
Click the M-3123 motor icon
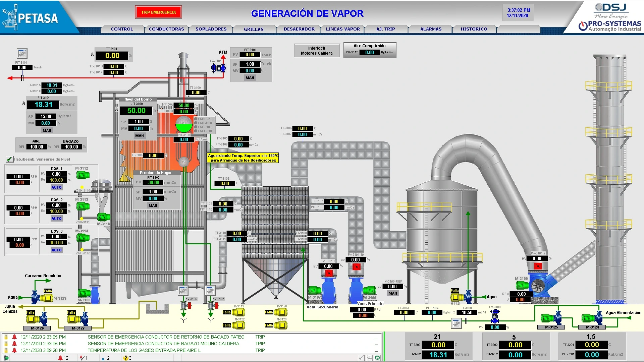(281, 325)
